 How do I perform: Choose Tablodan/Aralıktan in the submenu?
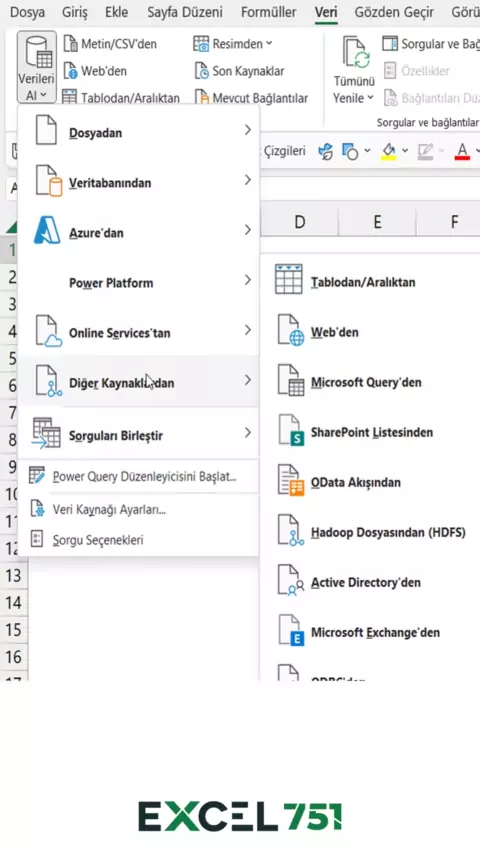pos(369,282)
